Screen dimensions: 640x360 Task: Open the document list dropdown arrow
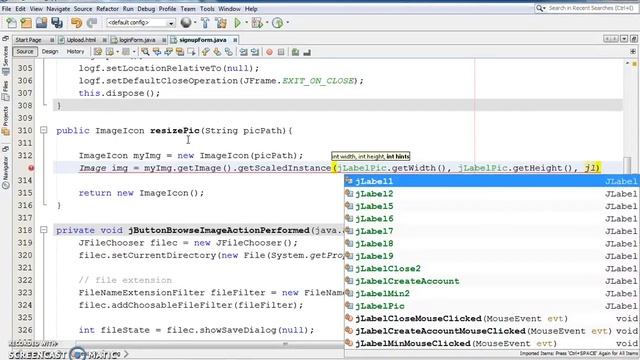pos(624,39)
